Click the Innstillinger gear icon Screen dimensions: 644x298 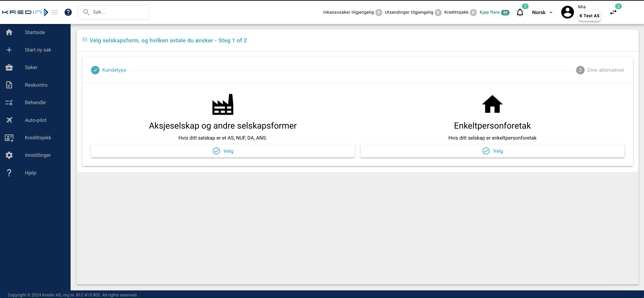[x=9, y=155]
